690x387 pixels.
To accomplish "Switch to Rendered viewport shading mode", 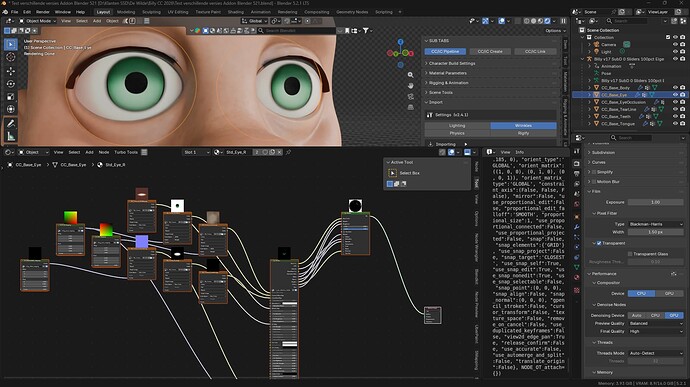I will tap(547, 21).
